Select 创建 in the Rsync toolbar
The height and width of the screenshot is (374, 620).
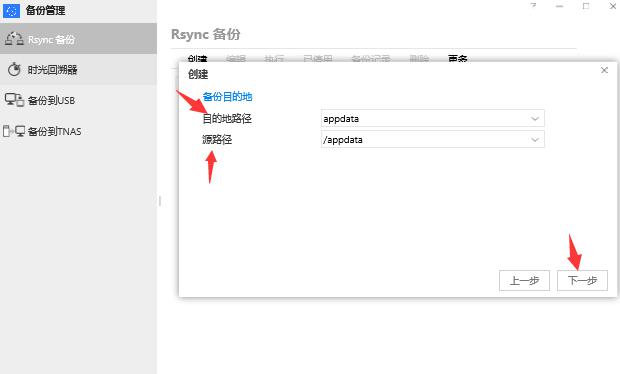click(x=197, y=59)
